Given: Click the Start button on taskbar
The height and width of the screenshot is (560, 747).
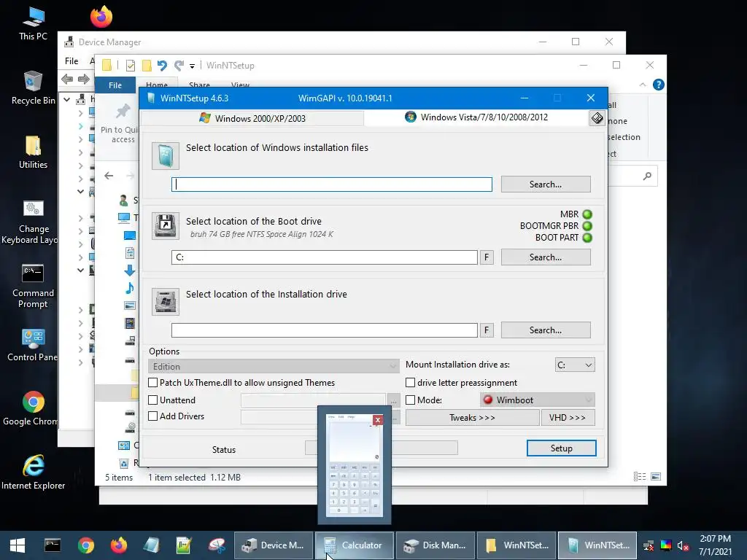Looking at the screenshot, I should tap(18, 545).
